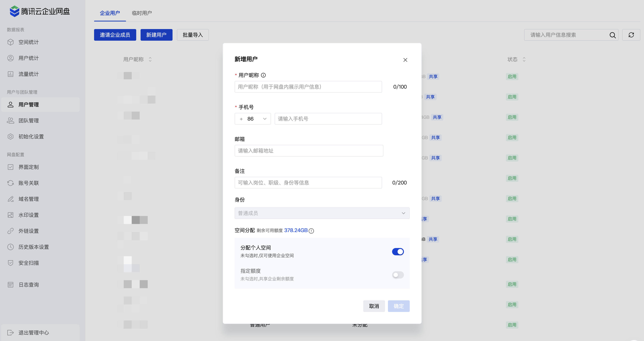Open 安全扫描 in the sidebar

click(29, 263)
